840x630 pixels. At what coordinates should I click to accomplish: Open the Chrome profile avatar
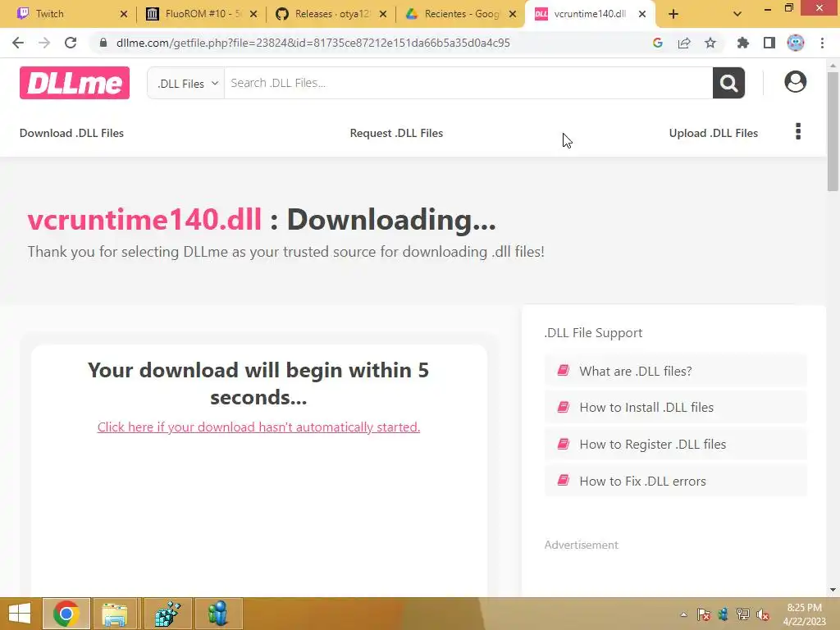click(x=796, y=43)
